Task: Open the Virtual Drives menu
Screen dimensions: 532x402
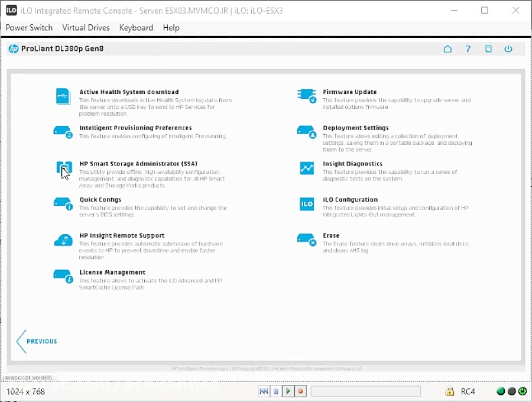Action: [86, 28]
